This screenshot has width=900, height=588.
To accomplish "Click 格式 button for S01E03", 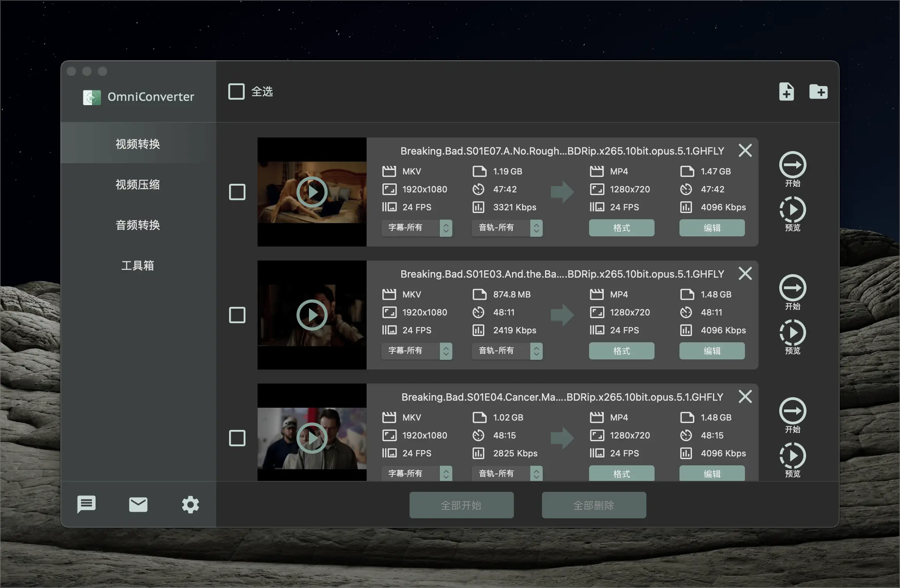I will point(621,351).
